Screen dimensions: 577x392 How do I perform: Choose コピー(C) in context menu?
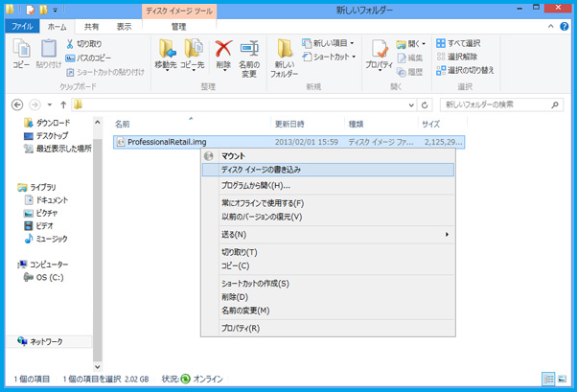[x=328, y=265]
